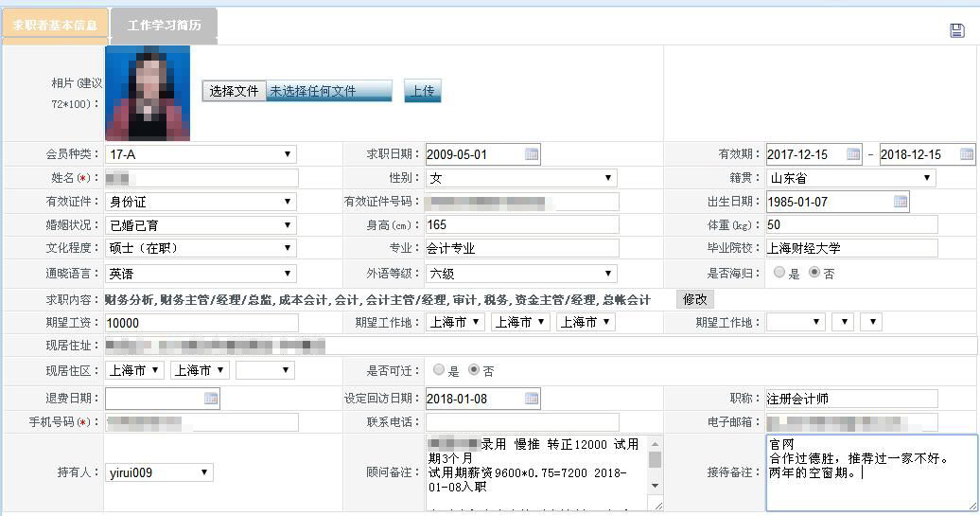The height and width of the screenshot is (516, 980).
Task: Click the 联系电话 input field
Action: pyautogui.click(x=522, y=422)
